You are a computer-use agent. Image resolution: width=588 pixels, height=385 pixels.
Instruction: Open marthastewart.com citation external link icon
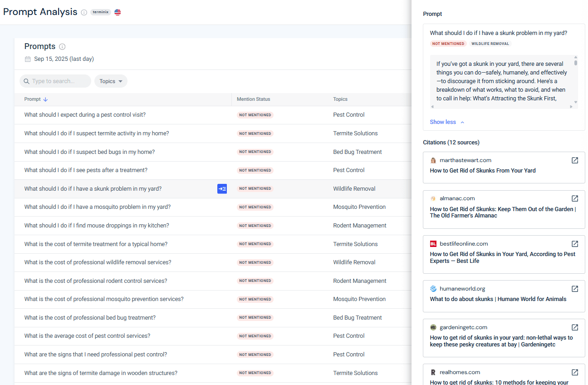pyautogui.click(x=575, y=160)
